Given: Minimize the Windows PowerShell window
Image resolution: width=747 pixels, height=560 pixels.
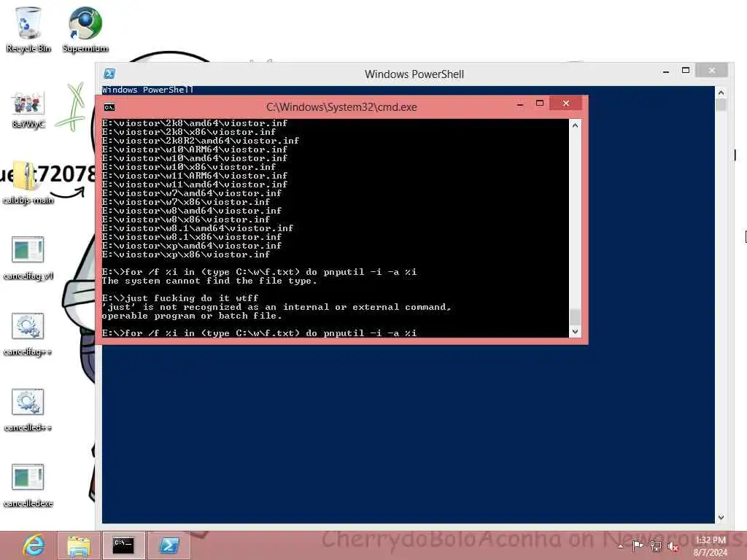Looking at the screenshot, I should (666, 71).
